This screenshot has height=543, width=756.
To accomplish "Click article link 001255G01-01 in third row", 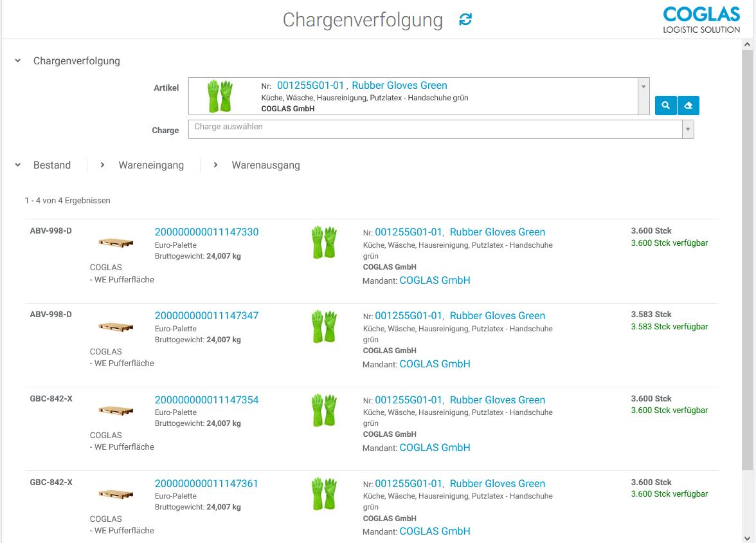I will pos(408,400).
